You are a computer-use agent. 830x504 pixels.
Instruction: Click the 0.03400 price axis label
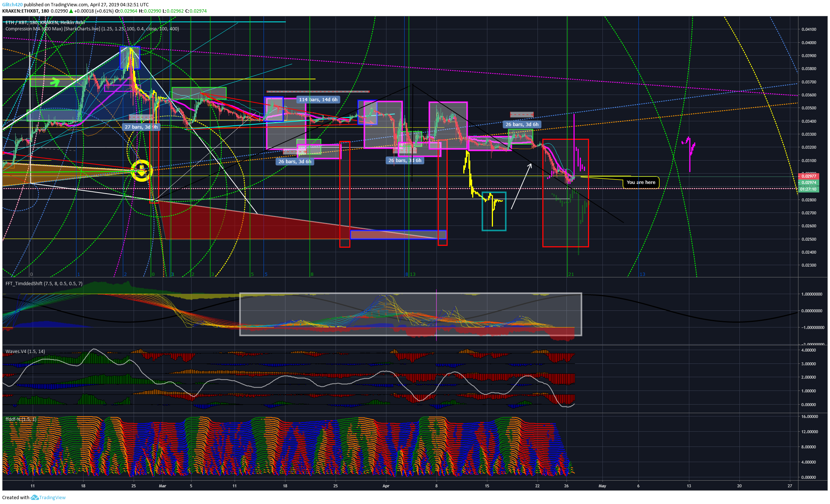(x=808, y=121)
